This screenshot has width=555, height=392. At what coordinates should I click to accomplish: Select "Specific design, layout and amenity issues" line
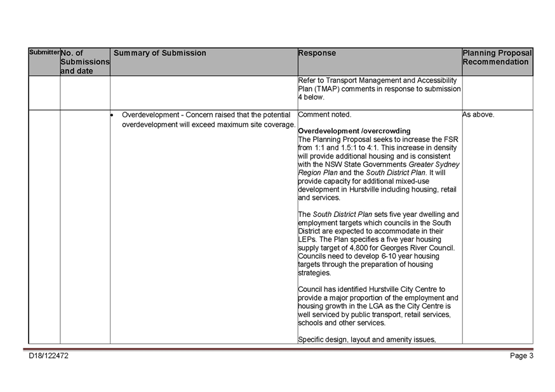coord(366,339)
